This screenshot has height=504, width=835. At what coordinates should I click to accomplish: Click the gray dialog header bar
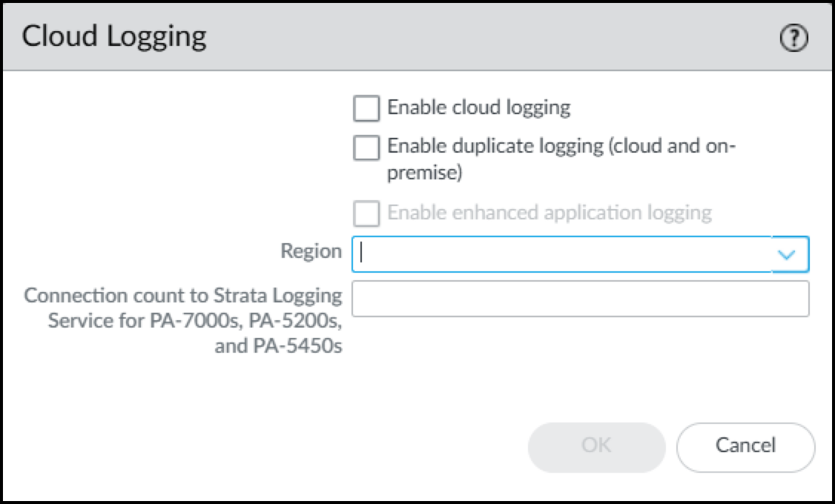482,37
